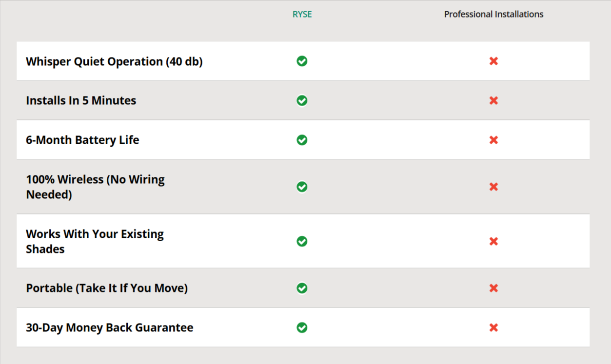This screenshot has height=364, width=611.
Task: Select the Whisper Quiet Operation (40 db) label
Action: pyautogui.click(x=114, y=61)
